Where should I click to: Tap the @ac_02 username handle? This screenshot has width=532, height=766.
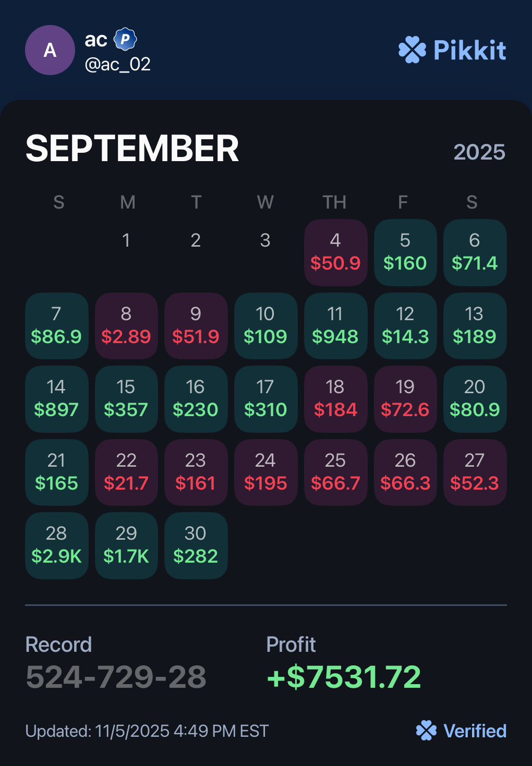pyautogui.click(x=118, y=64)
